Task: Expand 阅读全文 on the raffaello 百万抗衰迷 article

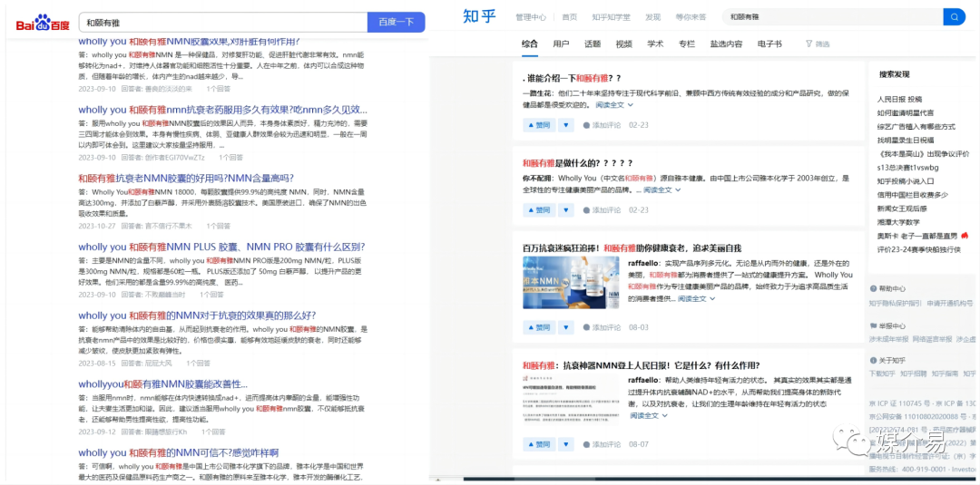Action: 696,298
